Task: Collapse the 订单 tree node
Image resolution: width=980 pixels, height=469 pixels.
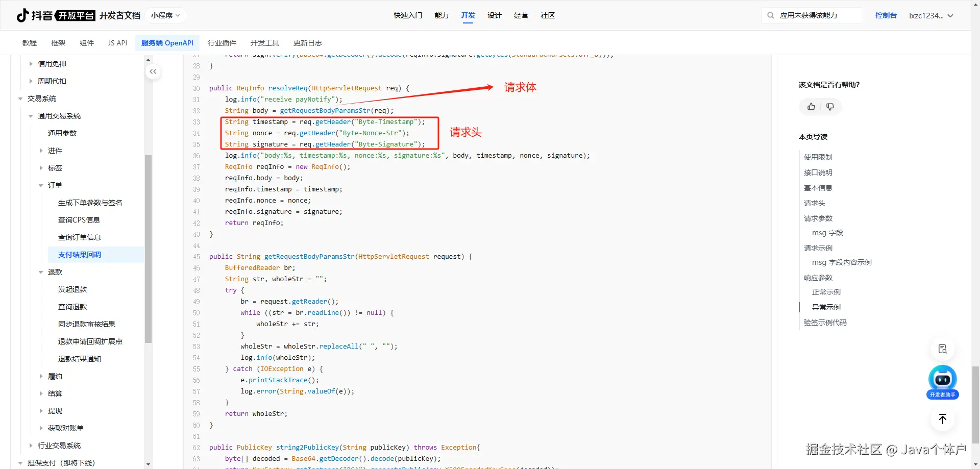Action: click(41, 185)
